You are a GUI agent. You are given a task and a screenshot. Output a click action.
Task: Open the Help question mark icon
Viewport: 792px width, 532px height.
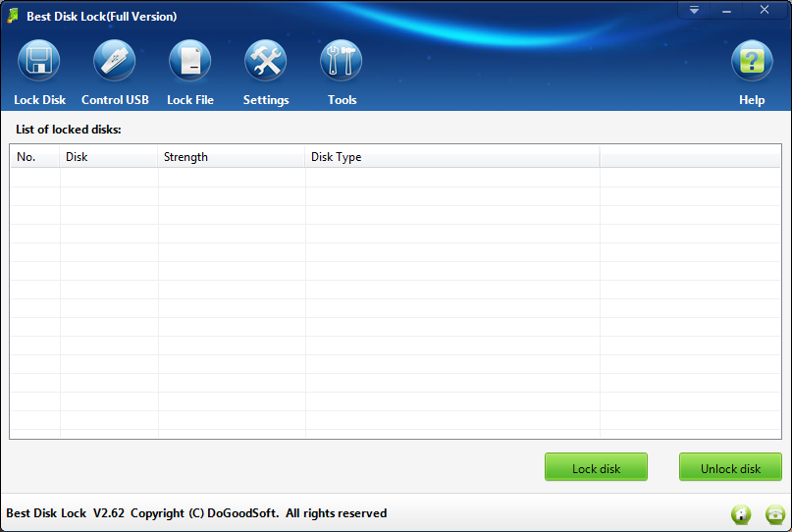(752, 61)
